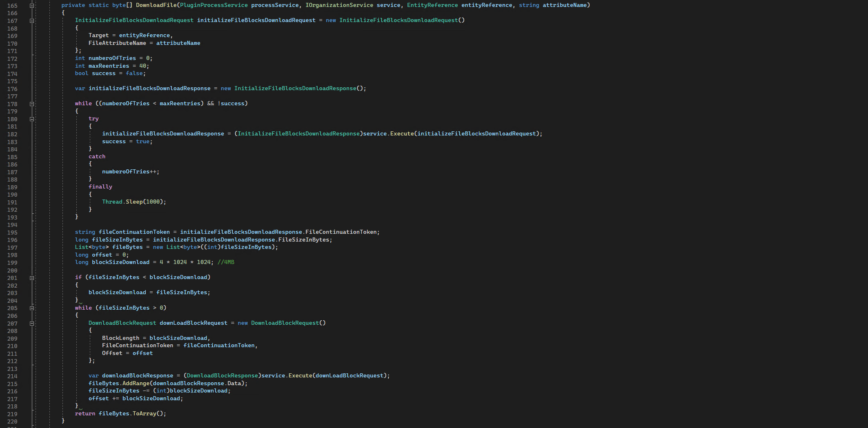Click the AddRange call on line 215
The image size is (868, 428).
[136, 383]
